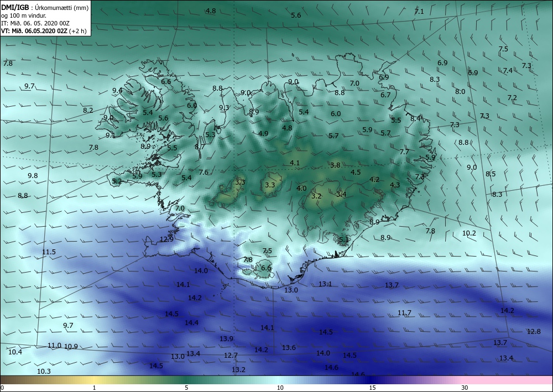Click the map value '8.4'

(415, 118)
